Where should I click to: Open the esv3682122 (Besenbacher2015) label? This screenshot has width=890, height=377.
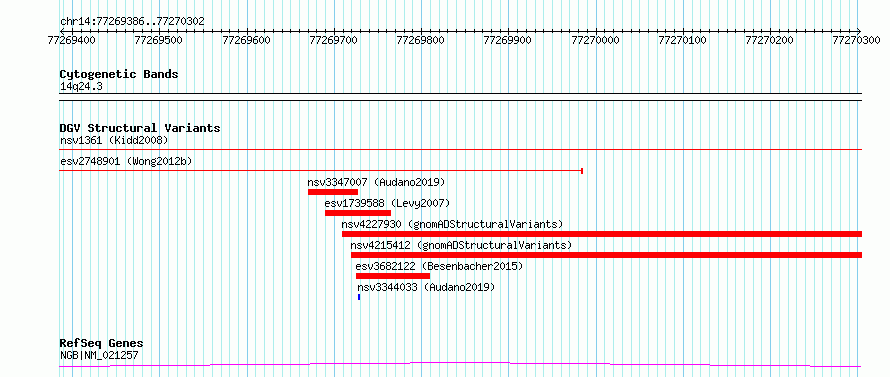click(x=439, y=266)
